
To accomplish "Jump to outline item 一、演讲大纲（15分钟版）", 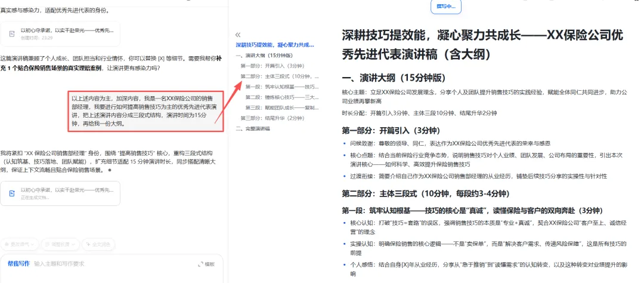I will (x=264, y=56).
